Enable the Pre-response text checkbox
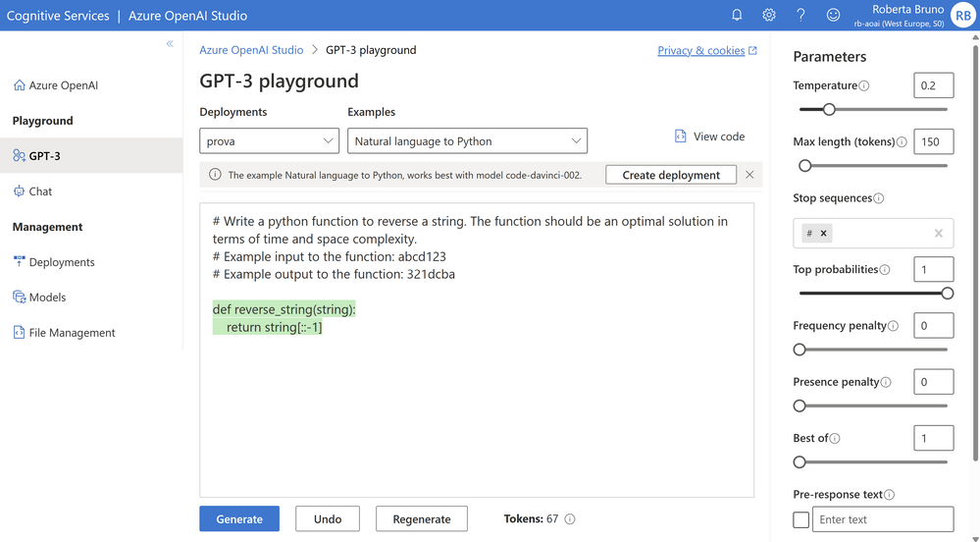 800,519
